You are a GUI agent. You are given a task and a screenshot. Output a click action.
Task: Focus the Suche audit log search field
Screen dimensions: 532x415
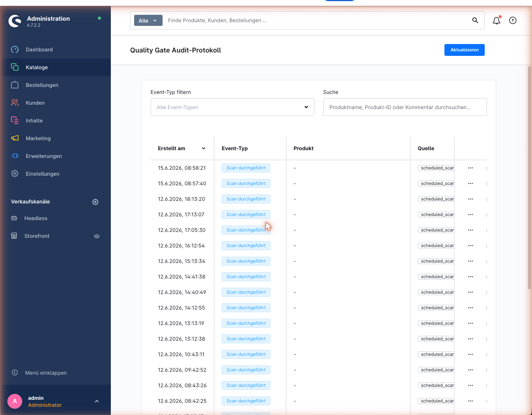(x=405, y=107)
